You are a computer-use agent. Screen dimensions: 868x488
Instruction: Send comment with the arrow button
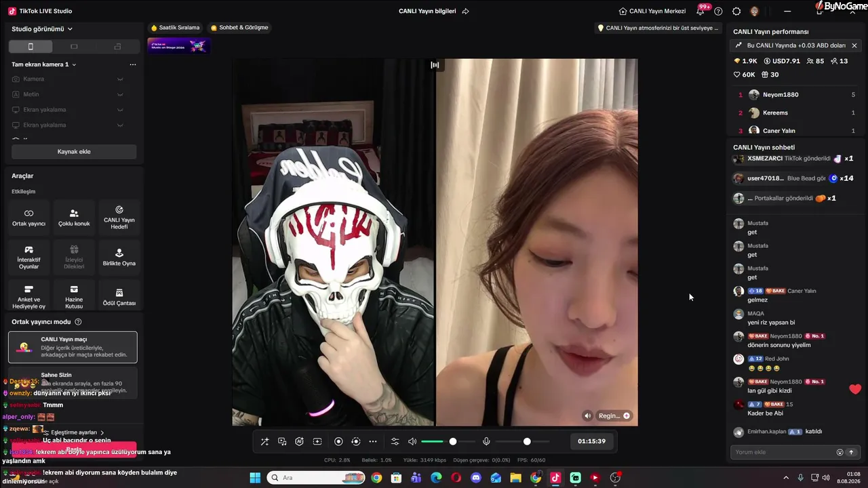tap(851, 452)
